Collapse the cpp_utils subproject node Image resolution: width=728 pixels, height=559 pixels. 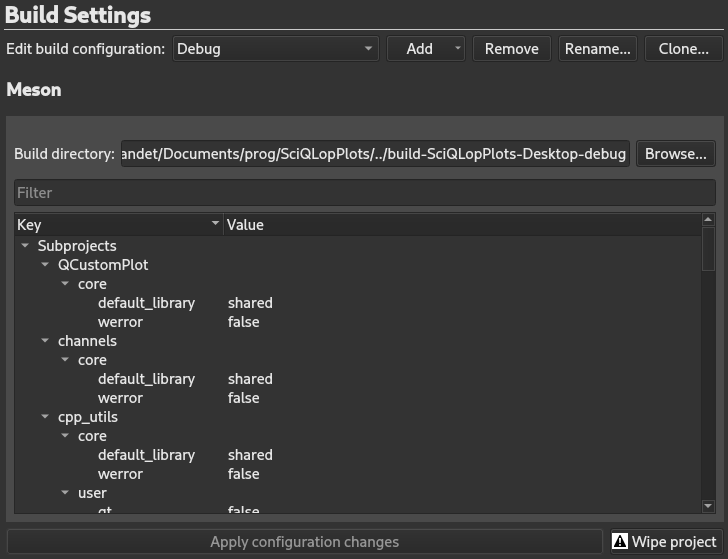(46, 417)
